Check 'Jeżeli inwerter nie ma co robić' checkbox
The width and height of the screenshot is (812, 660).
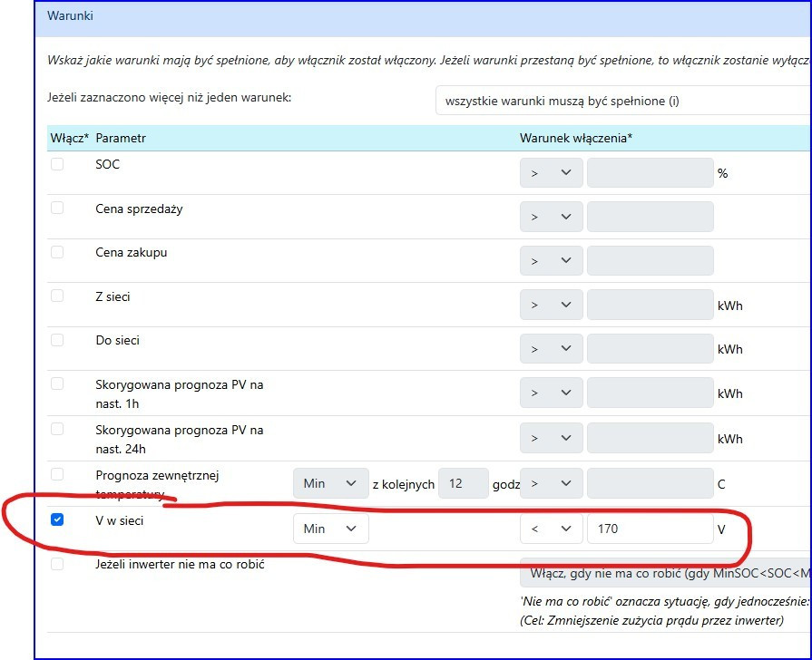[57, 564]
